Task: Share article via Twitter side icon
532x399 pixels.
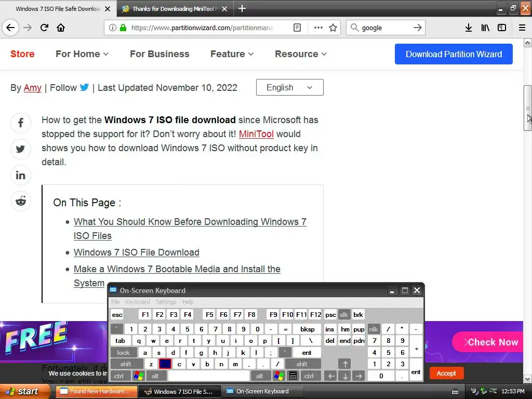Action: tap(21, 149)
